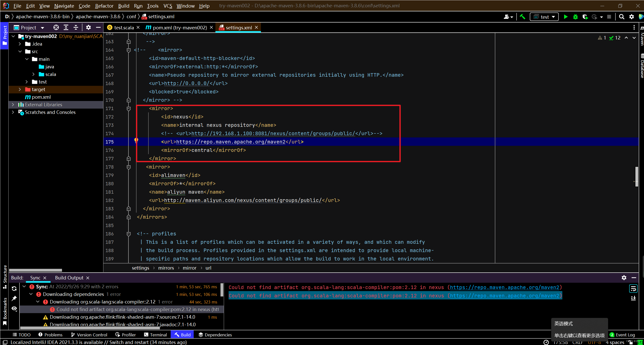
Task: Click the yellow light bulb on line 175
Action: 136,140
